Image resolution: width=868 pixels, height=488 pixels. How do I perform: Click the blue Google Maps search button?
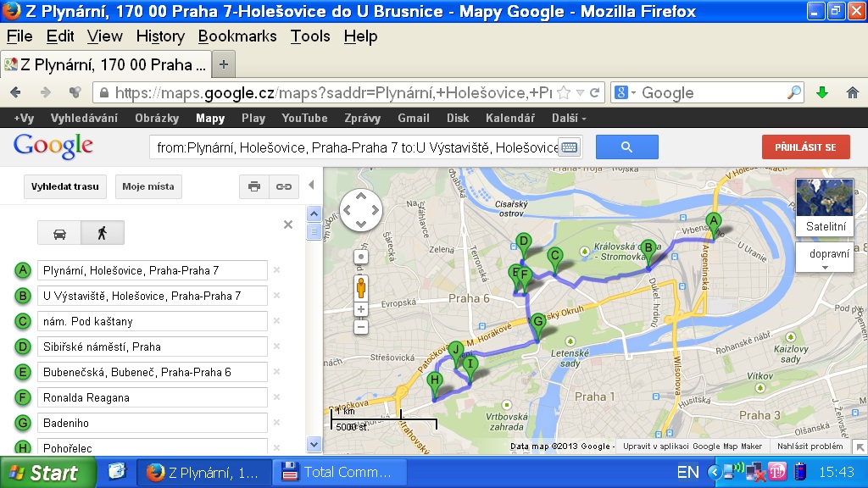click(x=626, y=147)
